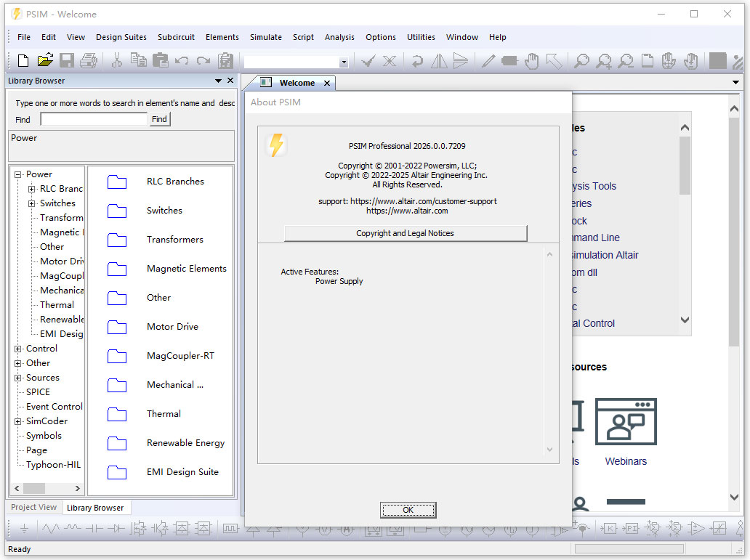Select the resistor element icon
This screenshot has width=750, height=560.
50,529
